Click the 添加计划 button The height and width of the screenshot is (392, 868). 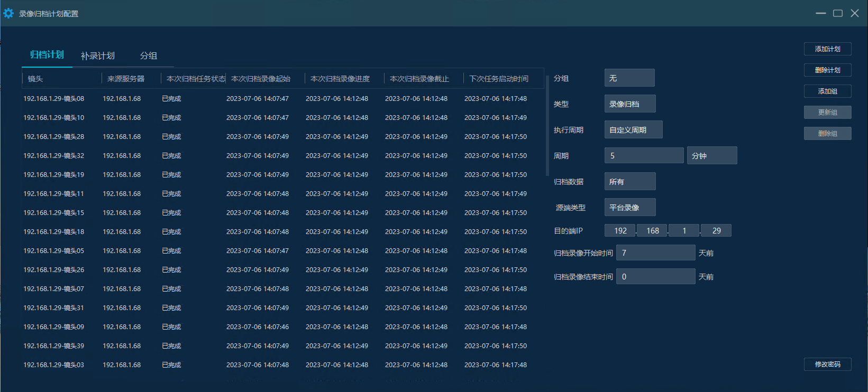pos(827,49)
